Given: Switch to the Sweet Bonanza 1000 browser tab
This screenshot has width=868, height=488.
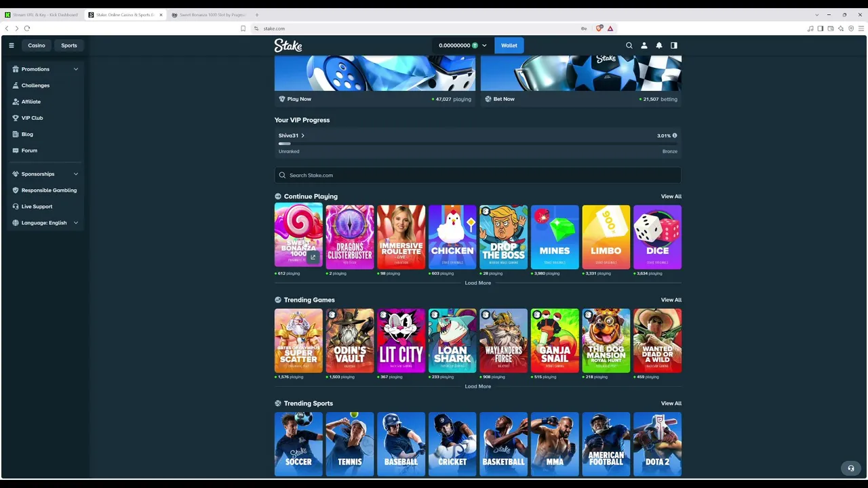Looking at the screenshot, I should (210, 15).
